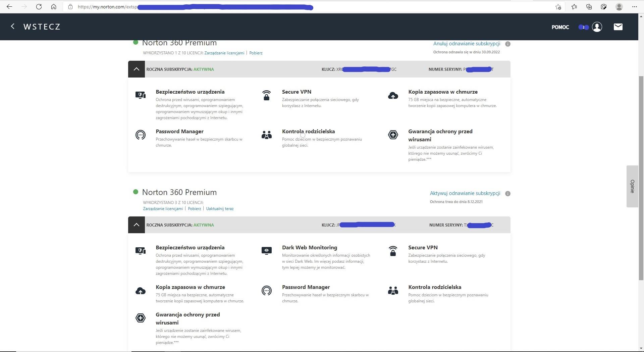Click Secure VPN icon in first subscription
Image resolution: width=644 pixels, height=352 pixels.
[x=267, y=95]
